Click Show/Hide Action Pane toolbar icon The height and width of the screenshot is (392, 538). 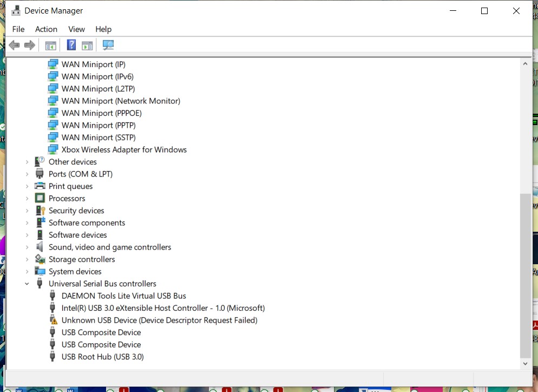[87, 45]
